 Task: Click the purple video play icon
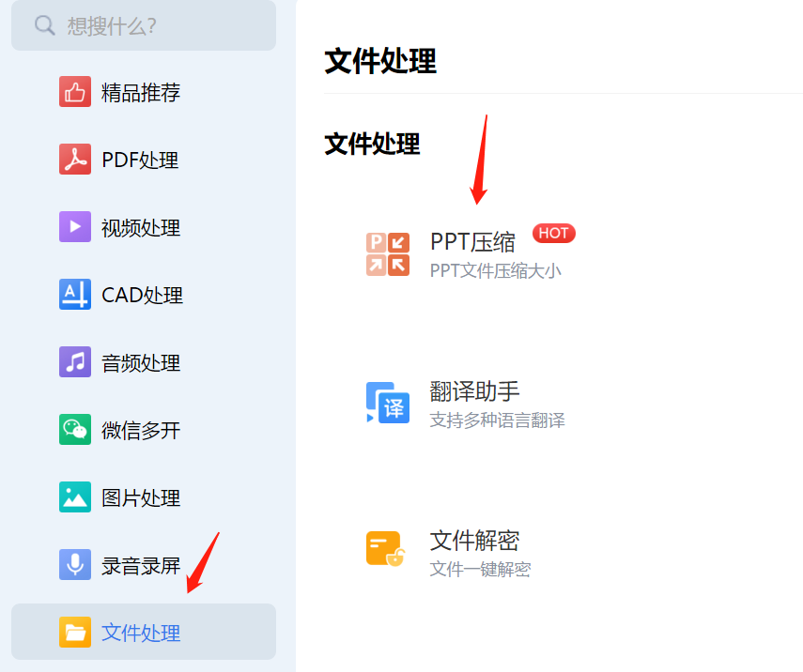75,227
